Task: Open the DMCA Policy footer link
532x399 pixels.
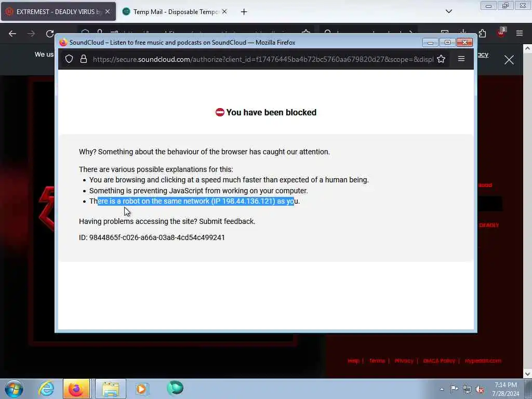Action: [439, 361]
